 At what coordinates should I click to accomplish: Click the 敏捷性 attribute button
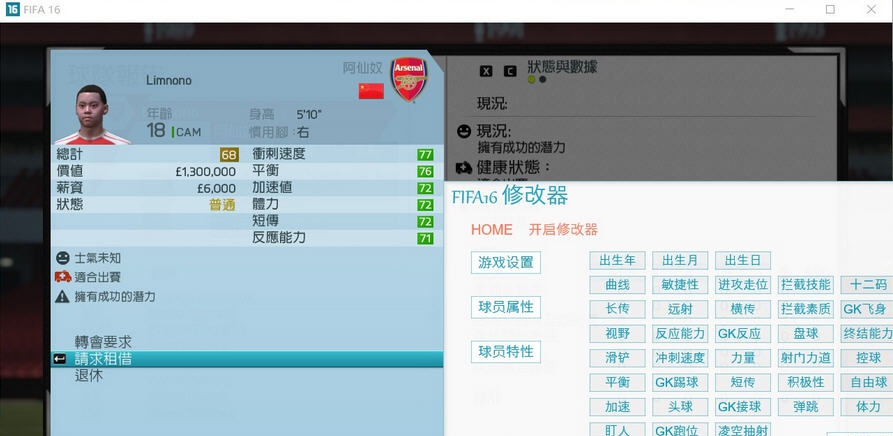click(680, 285)
